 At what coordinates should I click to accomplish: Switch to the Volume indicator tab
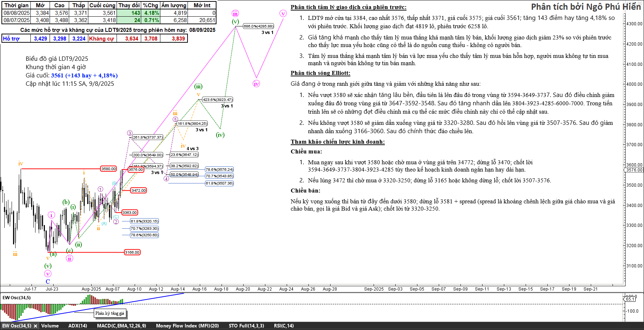[50, 326]
